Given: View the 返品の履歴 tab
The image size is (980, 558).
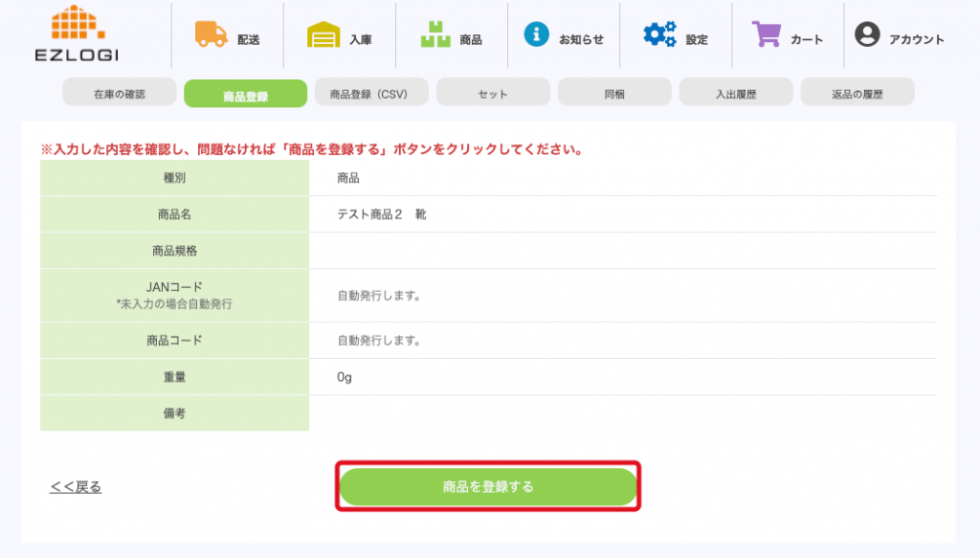Looking at the screenshot, I should tap(857, 94).
